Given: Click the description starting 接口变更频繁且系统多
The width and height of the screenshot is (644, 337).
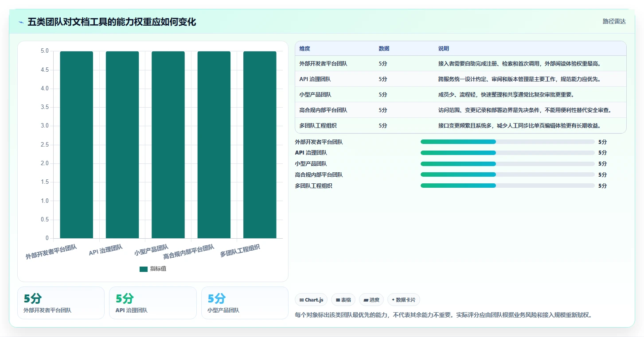Looking at the screenshot, I should pyautogui.click(x=519, y=126).
